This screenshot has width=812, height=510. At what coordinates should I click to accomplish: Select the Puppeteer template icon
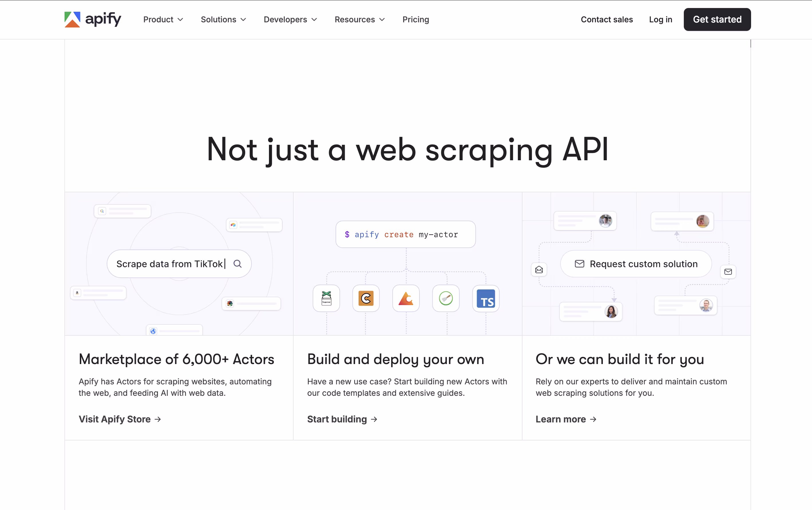pos(326,299)
